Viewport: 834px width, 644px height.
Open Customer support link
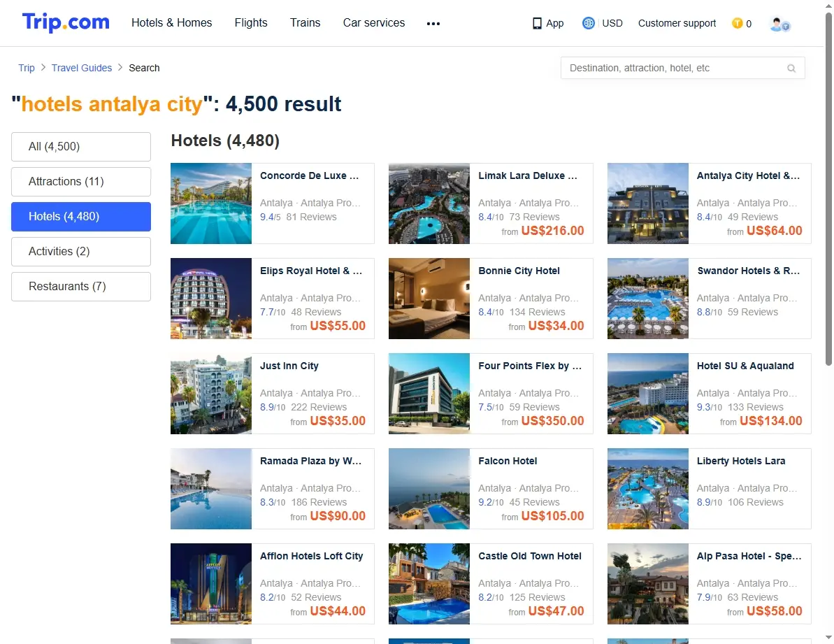[677, 23]
